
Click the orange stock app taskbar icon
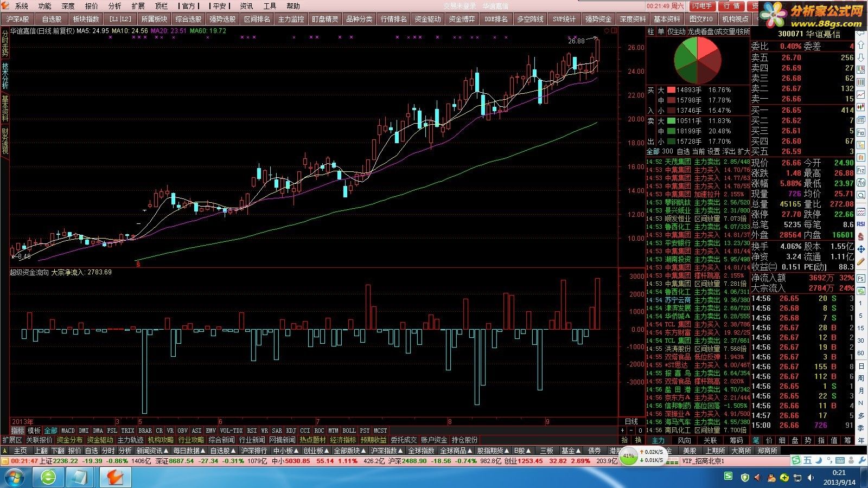(115, 477)
